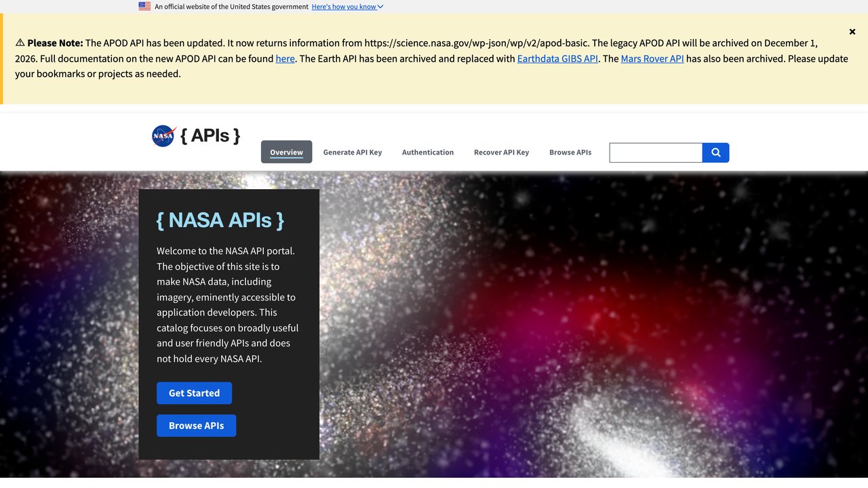Click into the site search field

click(656, 152)
